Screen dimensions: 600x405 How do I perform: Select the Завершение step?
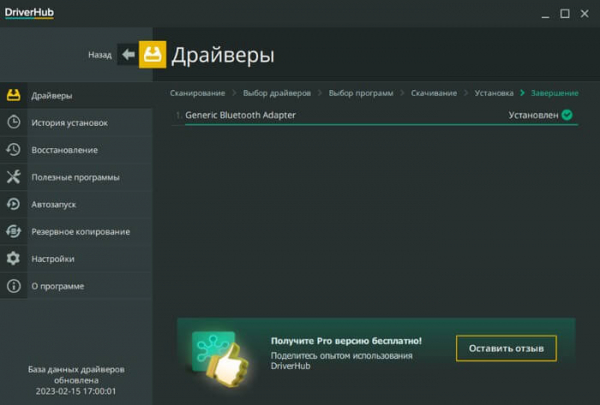(x=554, y=93)
